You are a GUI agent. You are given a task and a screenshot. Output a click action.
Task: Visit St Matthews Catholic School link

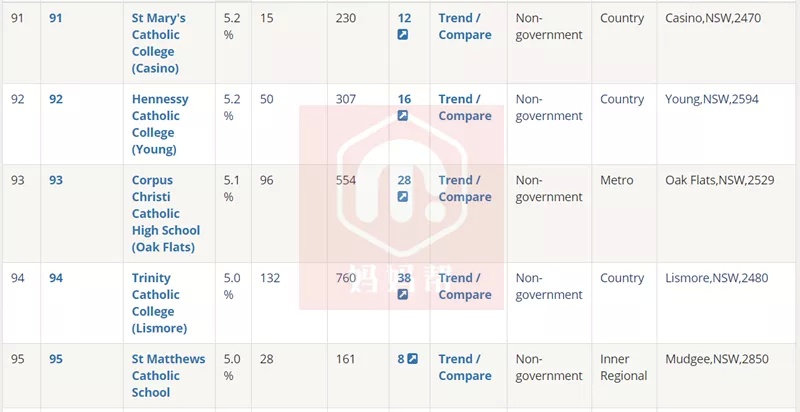click(x=168, y=376)
